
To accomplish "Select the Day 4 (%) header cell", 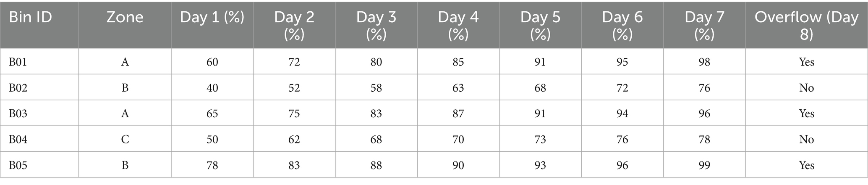I will [458, 25].
